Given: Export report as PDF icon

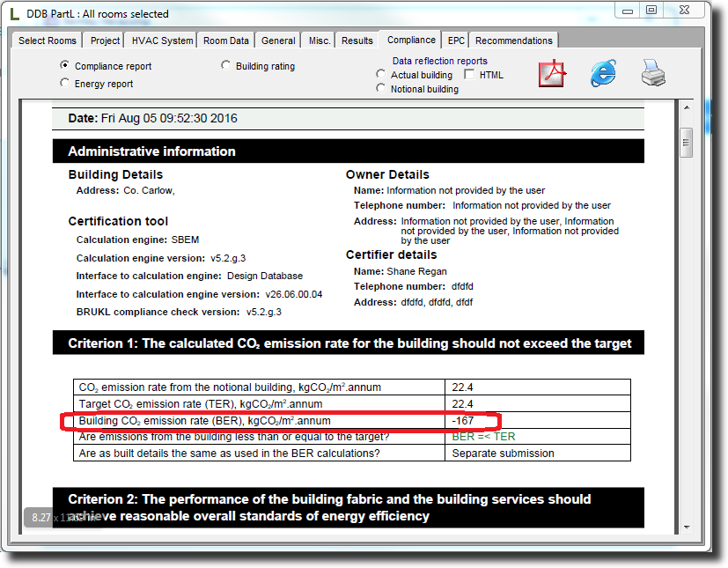Looking at the screenshot, I should (x=553, y=73).
